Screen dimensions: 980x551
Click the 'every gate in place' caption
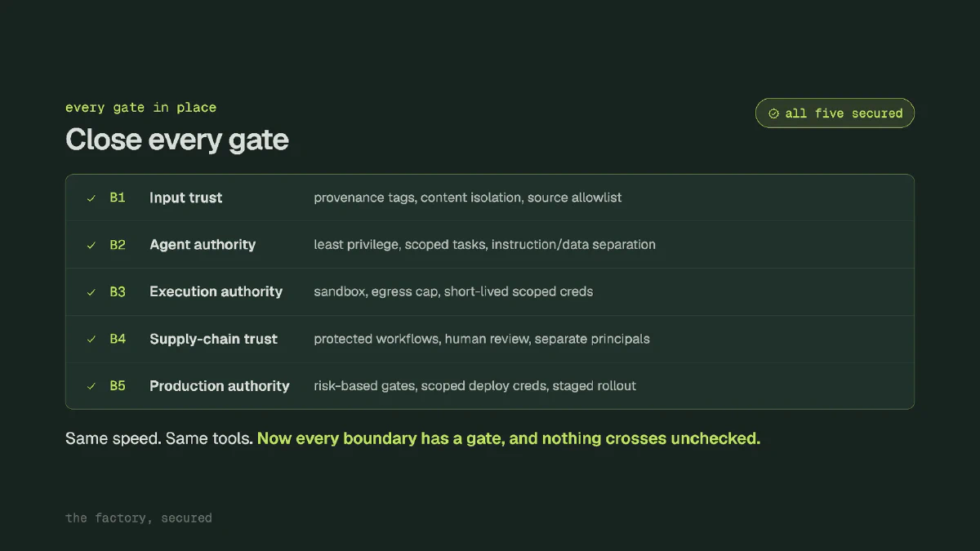click(140, 108)
